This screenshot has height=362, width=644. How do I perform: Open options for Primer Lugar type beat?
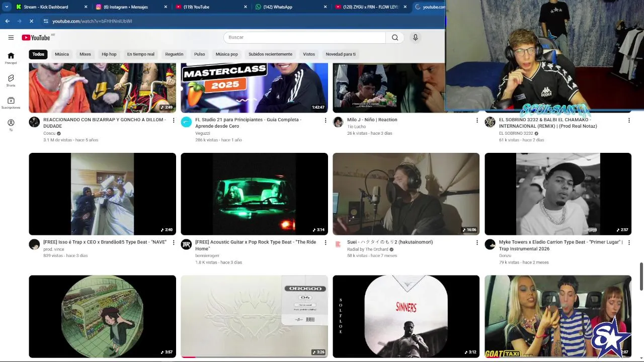click(628, 242)
